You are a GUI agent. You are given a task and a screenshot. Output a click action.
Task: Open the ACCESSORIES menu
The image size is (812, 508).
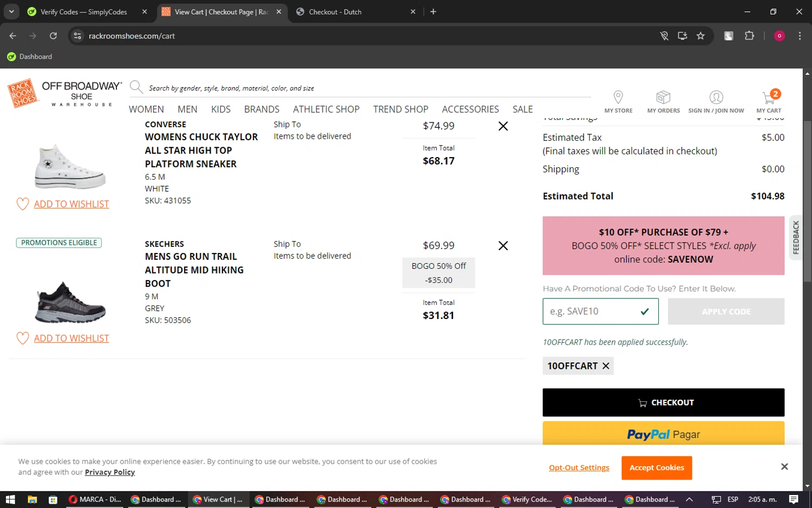pos(470,109)
